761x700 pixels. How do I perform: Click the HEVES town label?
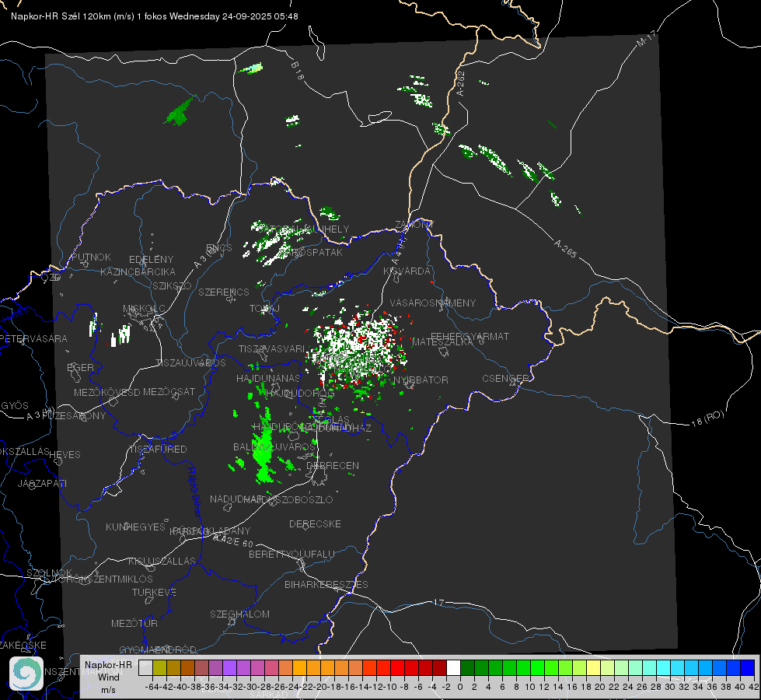[65, 455]
